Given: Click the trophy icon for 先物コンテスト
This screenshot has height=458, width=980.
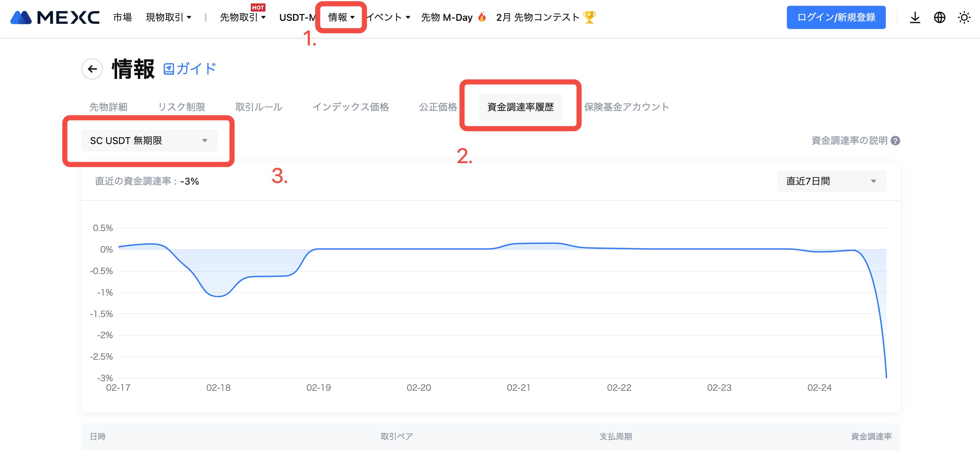Looking at the screenshot, I should coord(589,17).
